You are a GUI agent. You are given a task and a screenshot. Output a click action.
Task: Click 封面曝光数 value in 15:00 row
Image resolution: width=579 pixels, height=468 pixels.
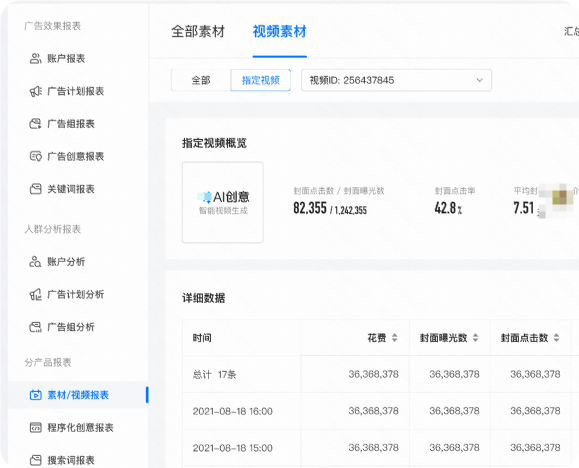pos(454,448)
